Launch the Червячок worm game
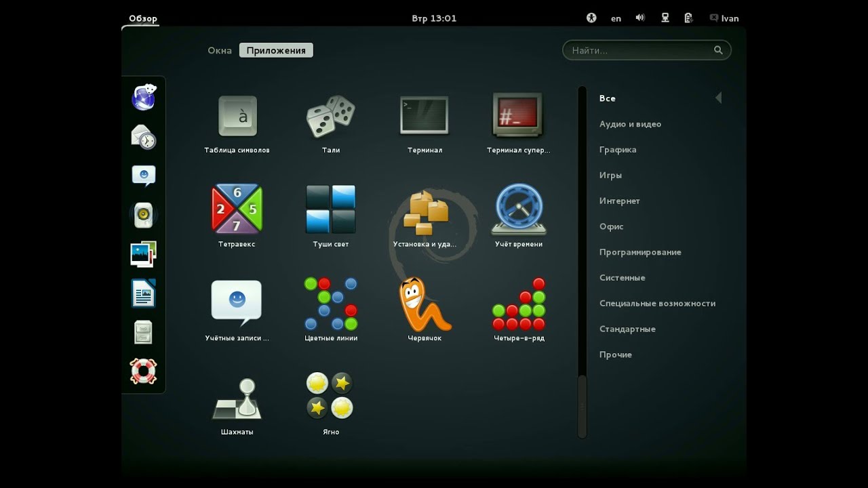The image size is (868, 488). [425, 310]
